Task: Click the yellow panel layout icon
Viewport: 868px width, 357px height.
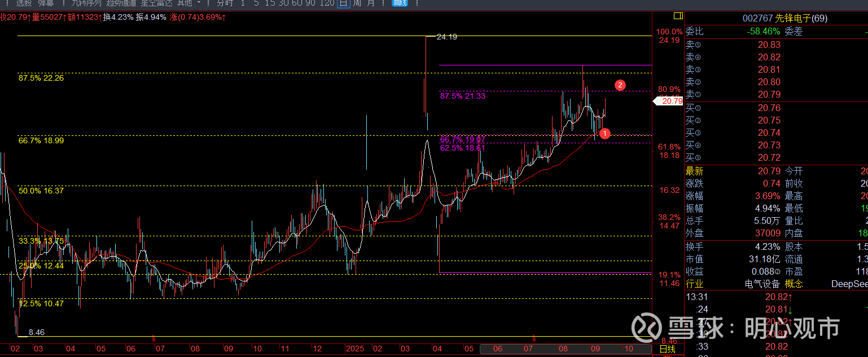Action: click(678, 16)
